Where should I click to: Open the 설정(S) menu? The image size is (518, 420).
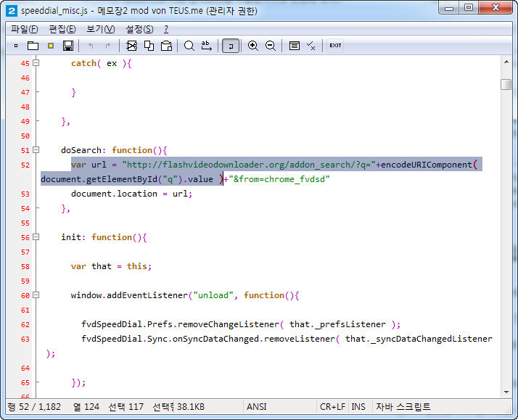pyautogui.click(x=139, y=29)
